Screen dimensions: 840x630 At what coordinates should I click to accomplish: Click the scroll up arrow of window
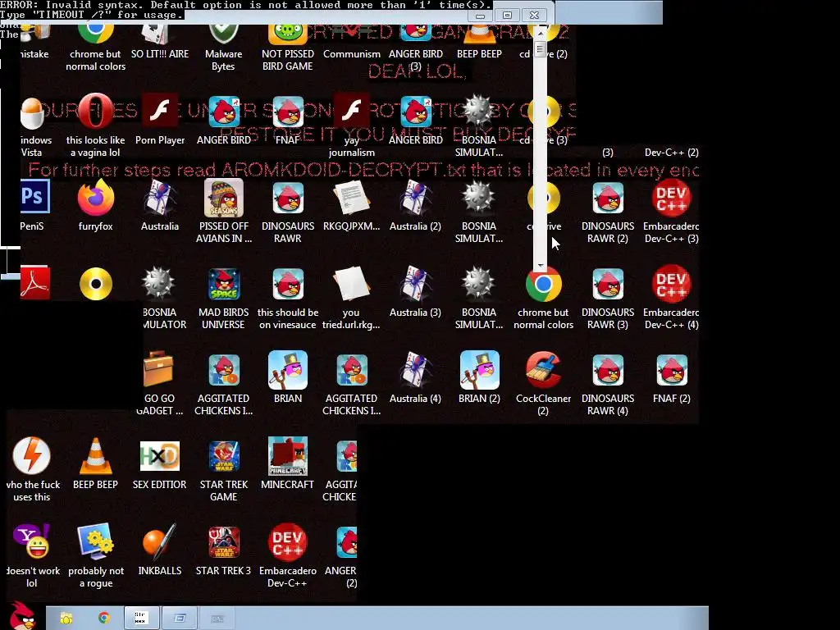[540, 32]
